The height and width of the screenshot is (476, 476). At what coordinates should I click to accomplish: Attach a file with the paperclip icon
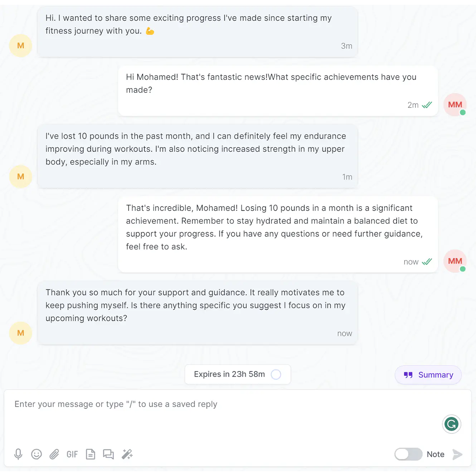click(x=54, y=454)
